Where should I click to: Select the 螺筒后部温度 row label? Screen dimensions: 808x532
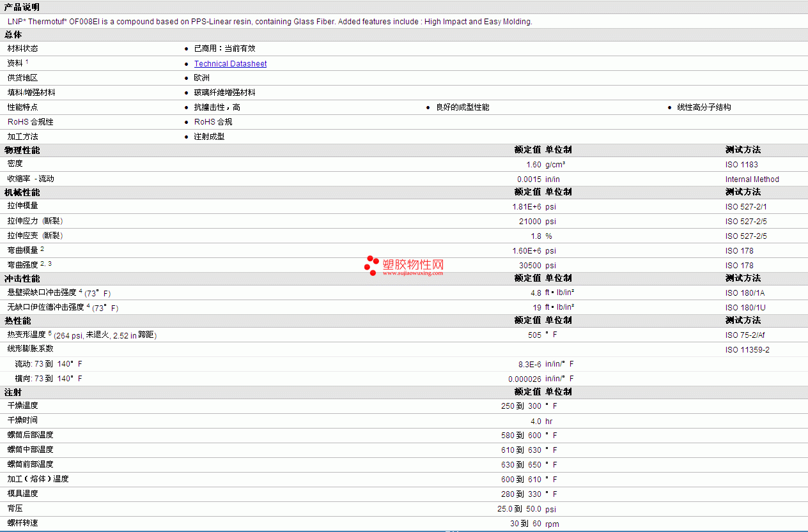click(31, 435)
